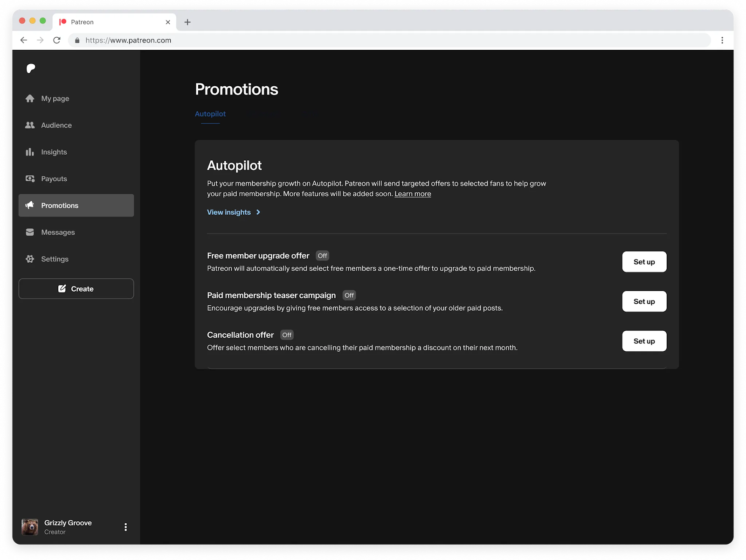This screenshot has height=560, width=746.
Task: Open a new browser tab
Action: tap(187, 22)
